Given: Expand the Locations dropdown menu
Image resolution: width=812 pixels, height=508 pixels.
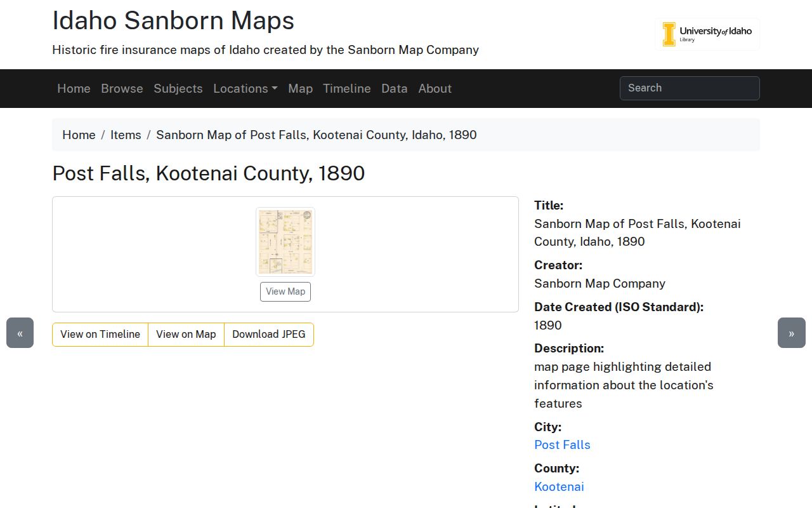Looking at the screenshot, I should pos(246,88).
